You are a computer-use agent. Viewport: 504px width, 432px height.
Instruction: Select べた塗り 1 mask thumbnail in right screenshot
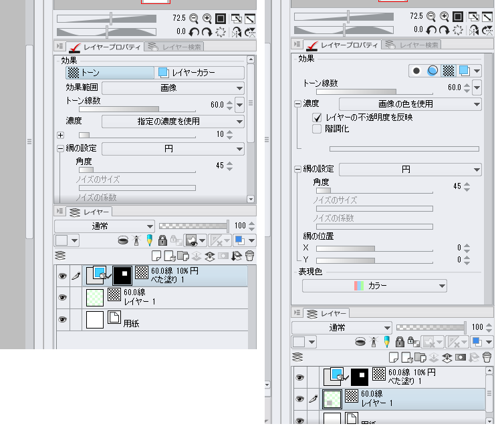point(360,377)
